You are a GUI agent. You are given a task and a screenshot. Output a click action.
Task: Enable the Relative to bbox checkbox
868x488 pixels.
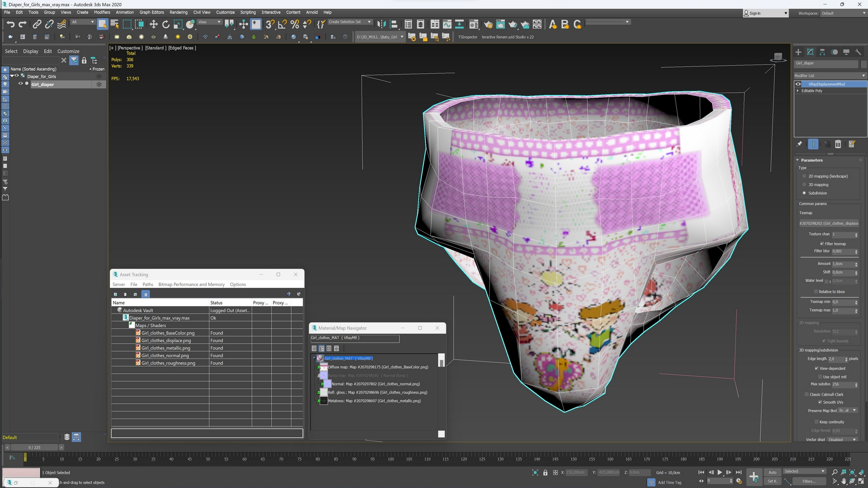point(816,292)
